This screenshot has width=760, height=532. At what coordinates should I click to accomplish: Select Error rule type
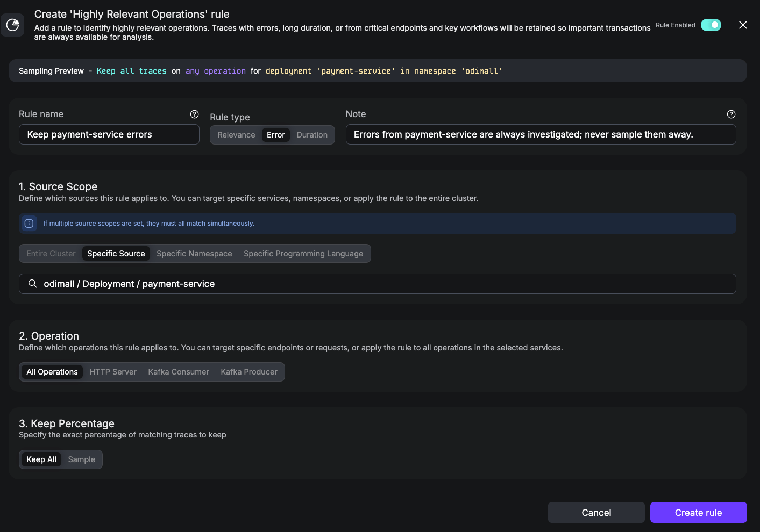point(276,135)
